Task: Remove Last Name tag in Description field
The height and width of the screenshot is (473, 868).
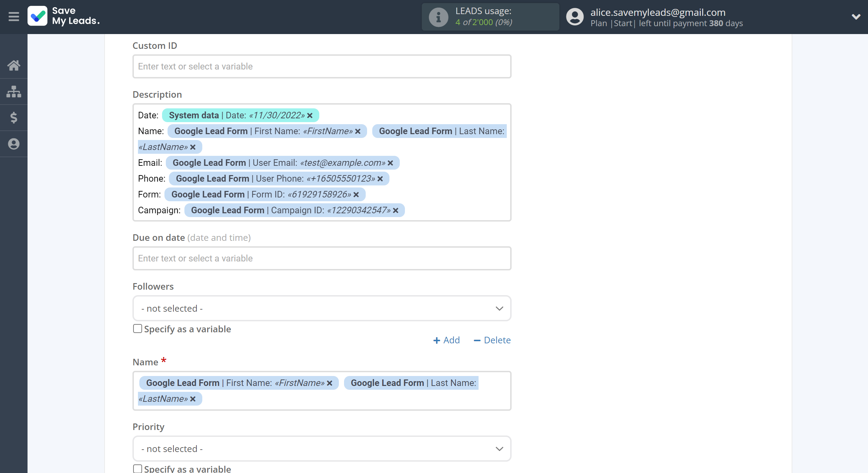Action: coord(193,147)
